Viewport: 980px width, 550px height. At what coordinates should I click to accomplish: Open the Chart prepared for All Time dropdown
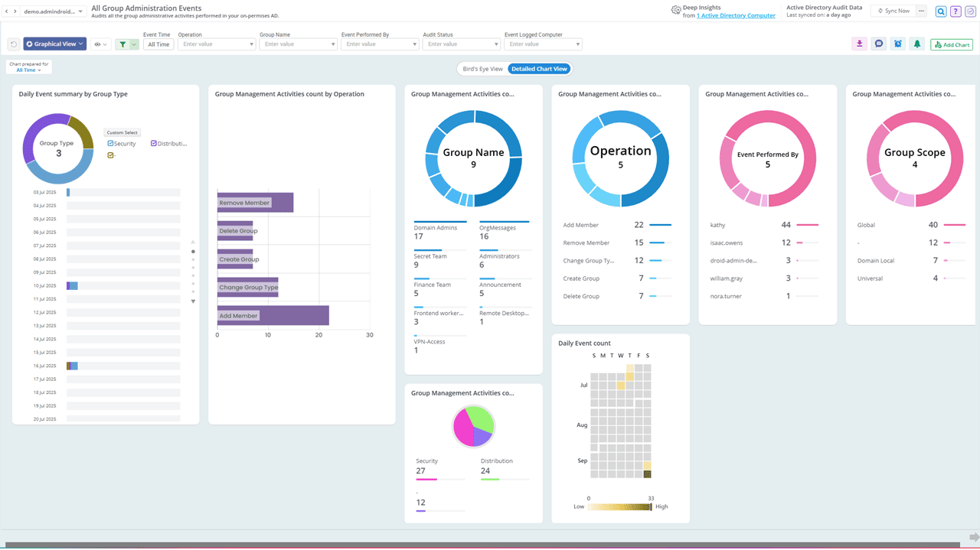29,70
